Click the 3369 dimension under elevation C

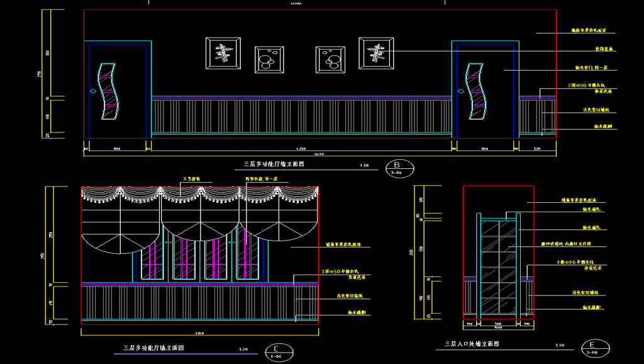[199, 333]
